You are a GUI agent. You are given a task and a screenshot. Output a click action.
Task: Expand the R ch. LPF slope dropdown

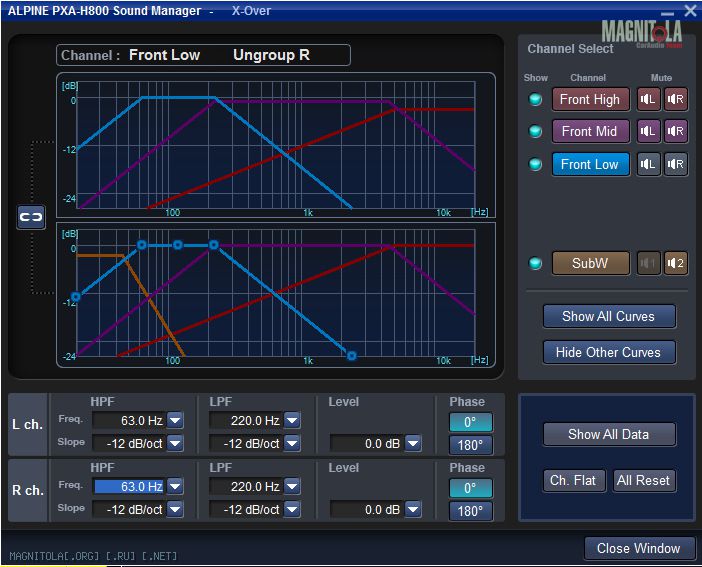292,509
